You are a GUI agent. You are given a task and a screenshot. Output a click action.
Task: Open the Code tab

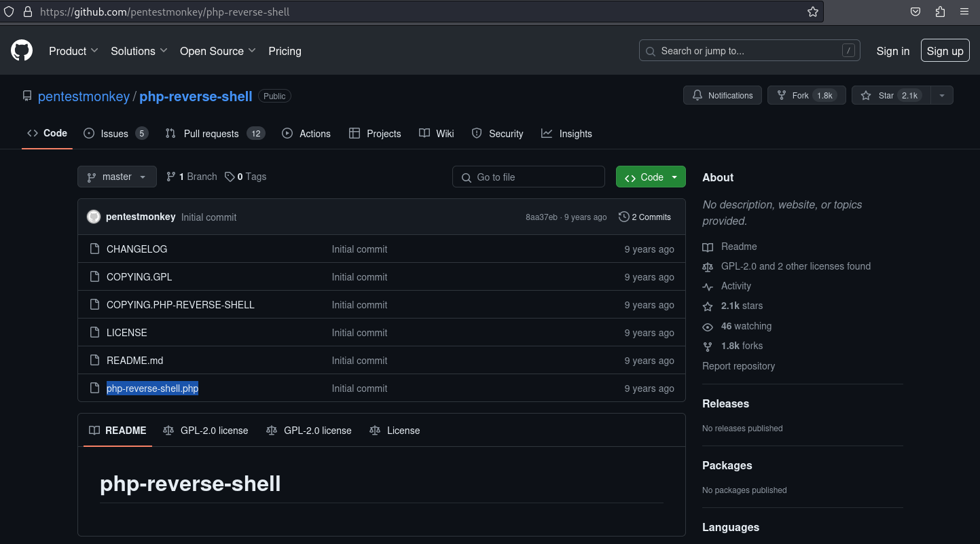(x=47, y=133)
